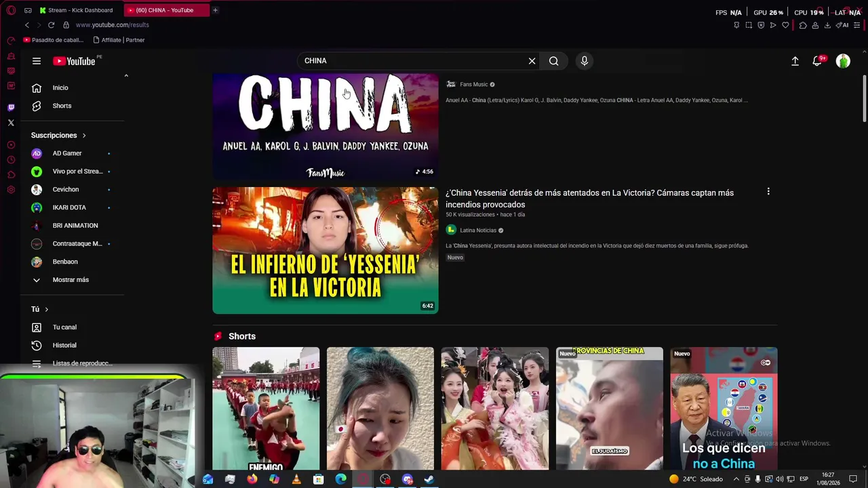The width and height of the screenshot is (868, 488).
Task: Open VLC from the taskbar
Action: [296, 479]
